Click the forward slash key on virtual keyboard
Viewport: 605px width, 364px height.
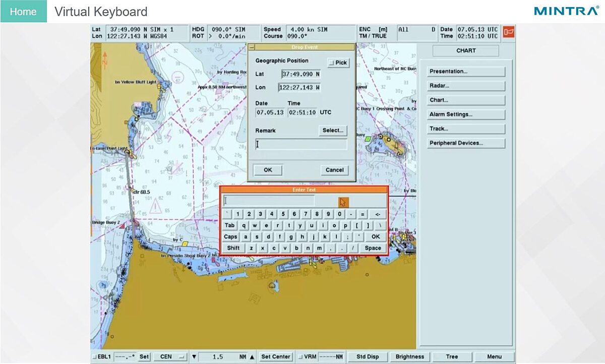(353, 248)
